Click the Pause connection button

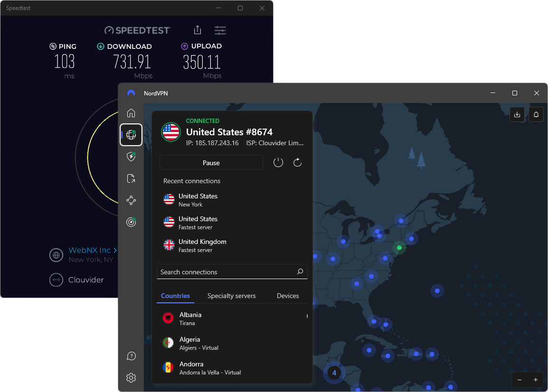[x=211, y=163]
